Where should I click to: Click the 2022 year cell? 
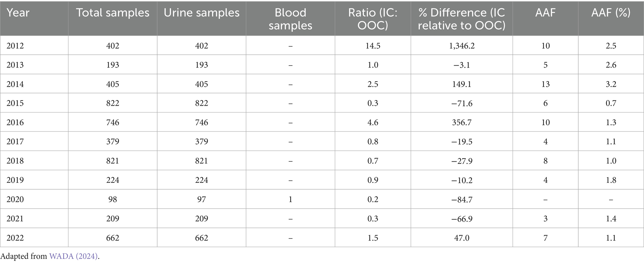click(15, 238)
